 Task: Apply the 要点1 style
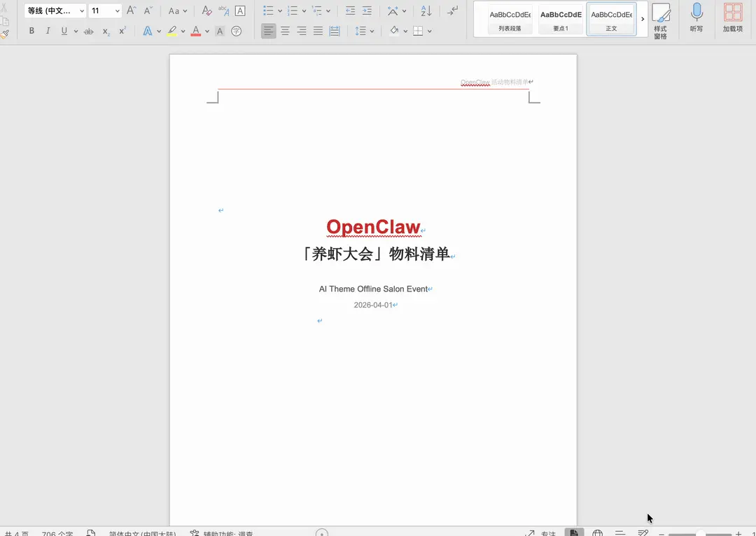(560, 18)
